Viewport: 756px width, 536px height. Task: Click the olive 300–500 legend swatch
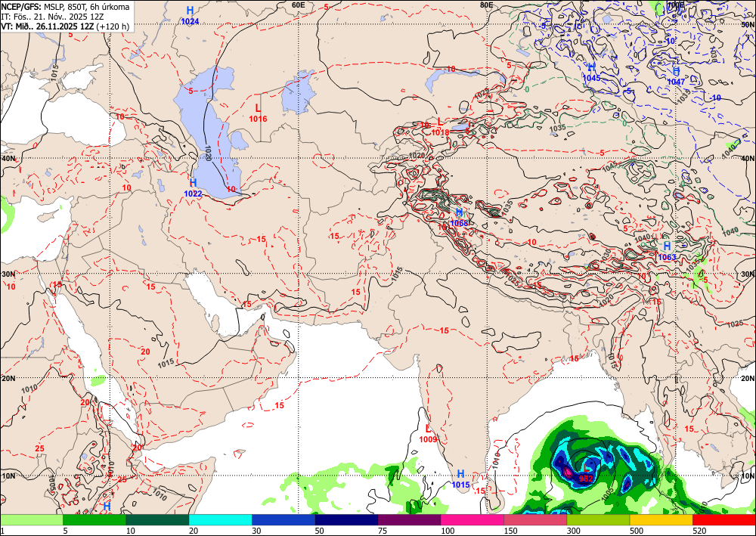click(598, 520)
